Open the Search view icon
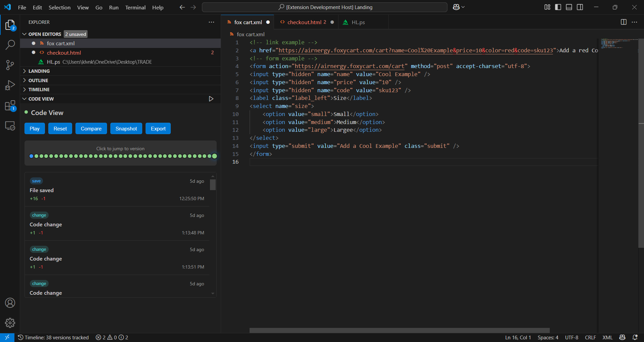The image size is (644, 342). tap(10, 45)
